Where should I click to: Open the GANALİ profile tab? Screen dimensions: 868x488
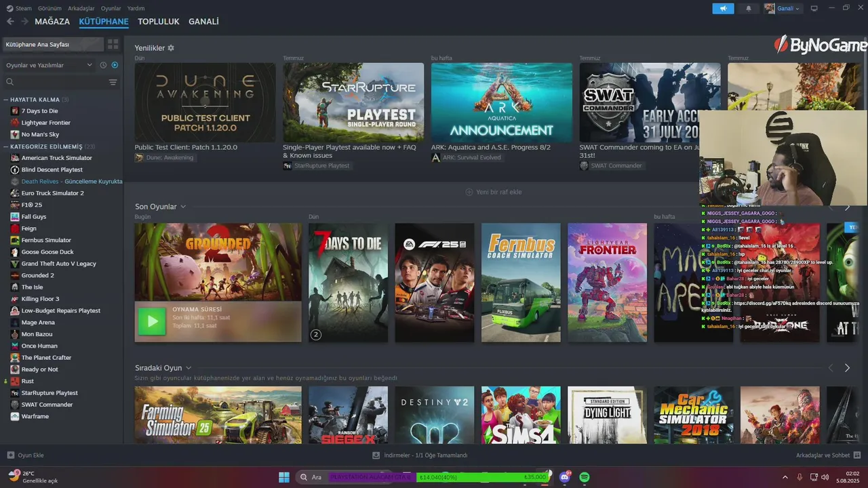[x=203, y=22]
